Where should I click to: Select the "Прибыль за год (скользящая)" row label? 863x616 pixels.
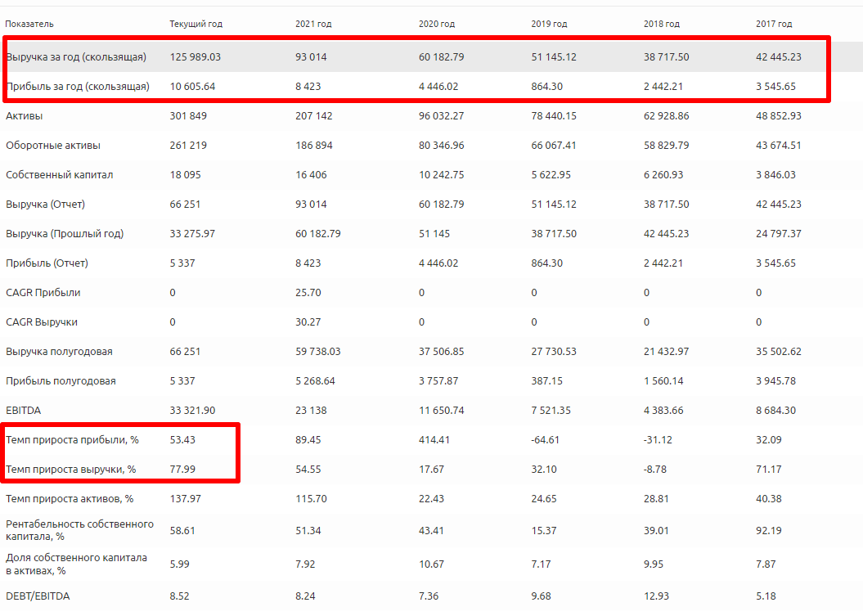[78, 87]
